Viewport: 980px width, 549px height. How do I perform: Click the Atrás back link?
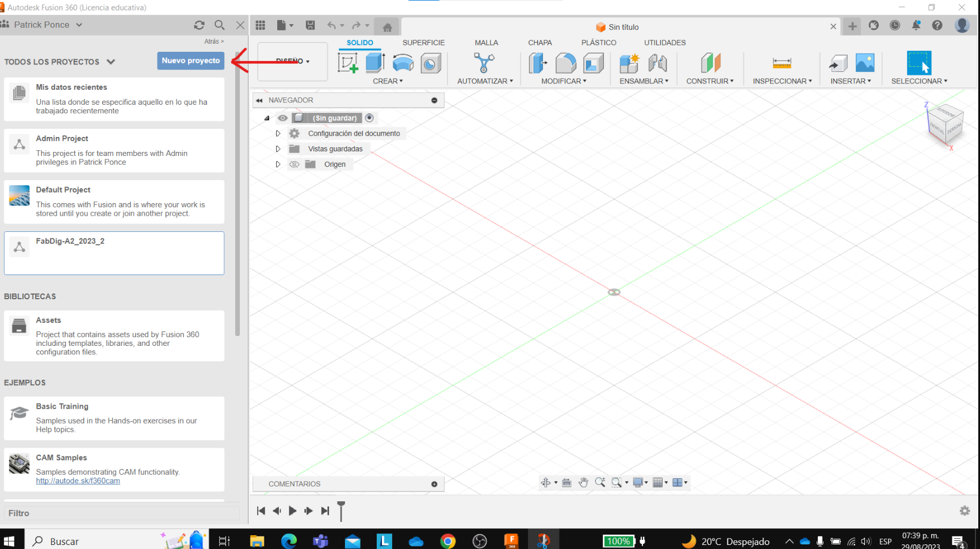pos(214,41)
